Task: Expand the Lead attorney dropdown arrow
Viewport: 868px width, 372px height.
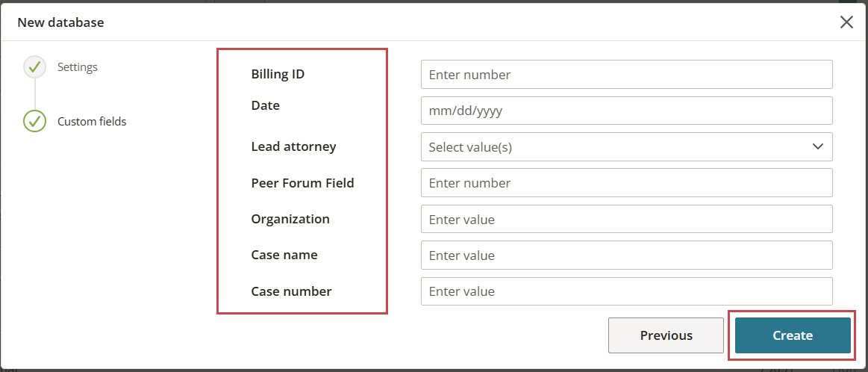Action: 818,146
